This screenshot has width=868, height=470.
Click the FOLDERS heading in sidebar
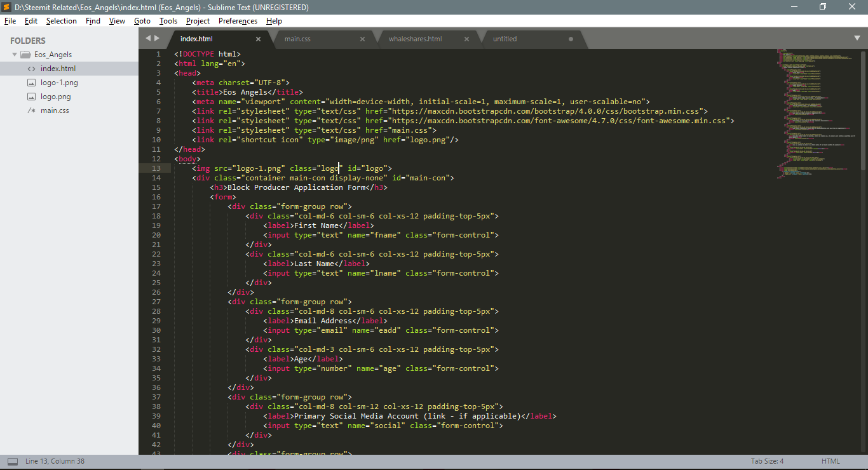point(28,41)
